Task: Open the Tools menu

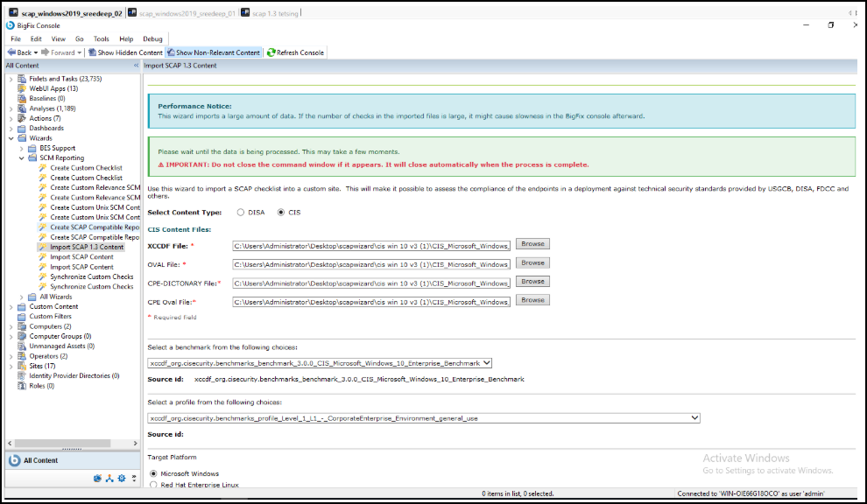Action: click(x=101, y=38)
